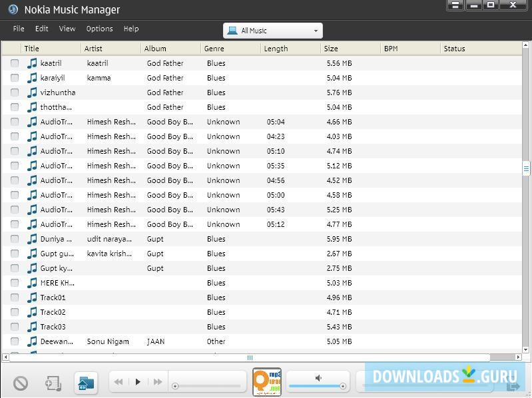Click the BPM column header

coord(411,49)
